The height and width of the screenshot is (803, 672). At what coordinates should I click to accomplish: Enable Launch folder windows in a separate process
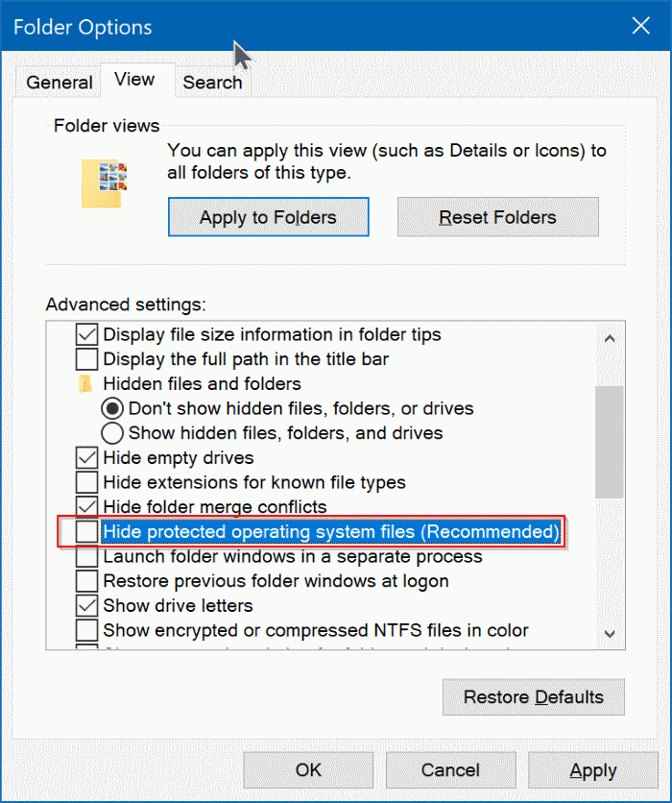click(86, 557)
